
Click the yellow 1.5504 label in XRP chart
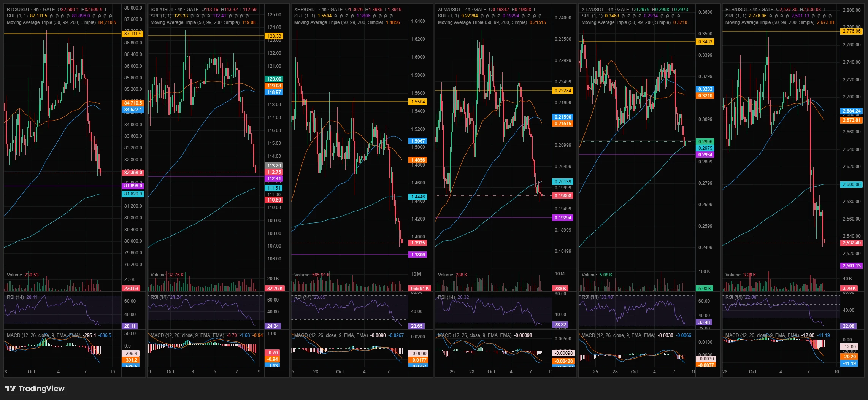(417, 102)
